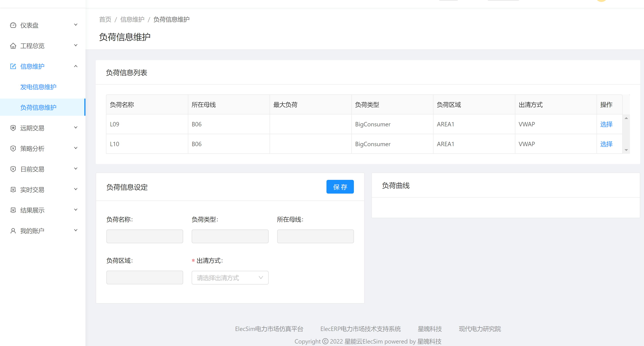The image size is (644, 346).
Task: Click the 负荷曲线 panel title
Action: pos(396,186)
